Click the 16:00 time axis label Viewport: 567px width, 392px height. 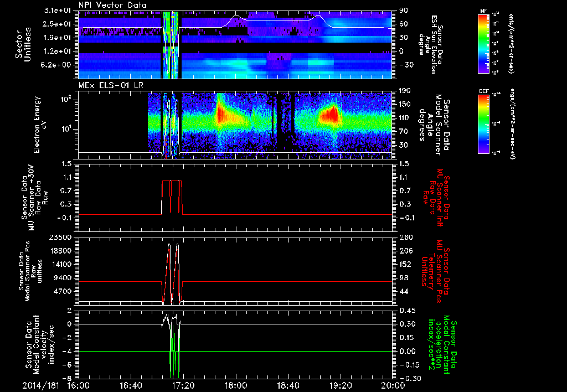click(x=79, y=385)
